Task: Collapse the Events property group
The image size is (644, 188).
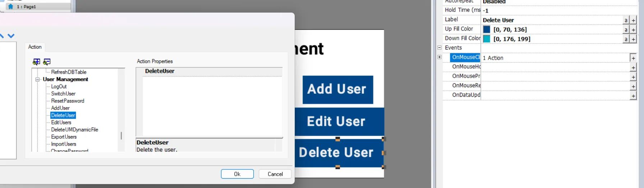Action: pyautogui.click(x=439, y=47)
